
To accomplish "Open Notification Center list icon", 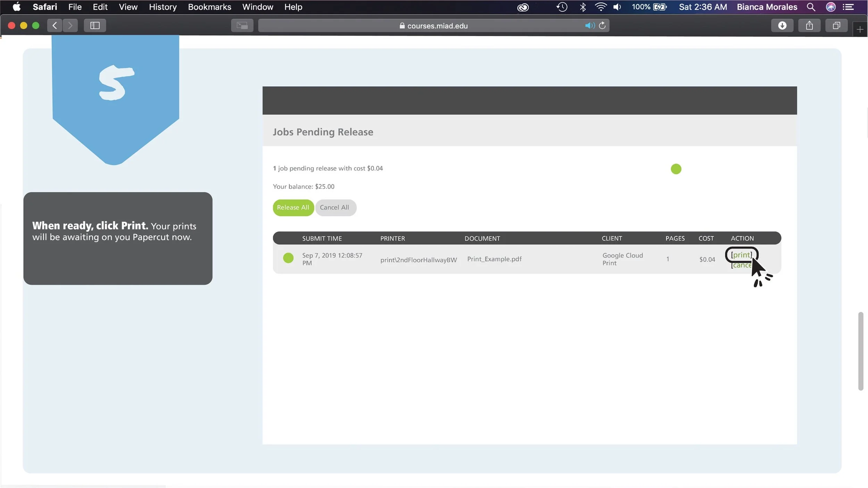I will (848, 7).
